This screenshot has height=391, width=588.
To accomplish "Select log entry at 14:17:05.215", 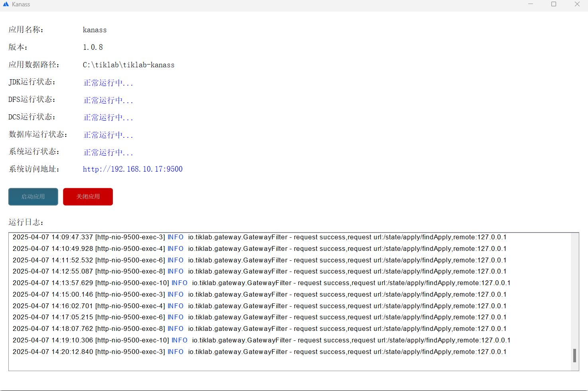I will click(260, 317).
